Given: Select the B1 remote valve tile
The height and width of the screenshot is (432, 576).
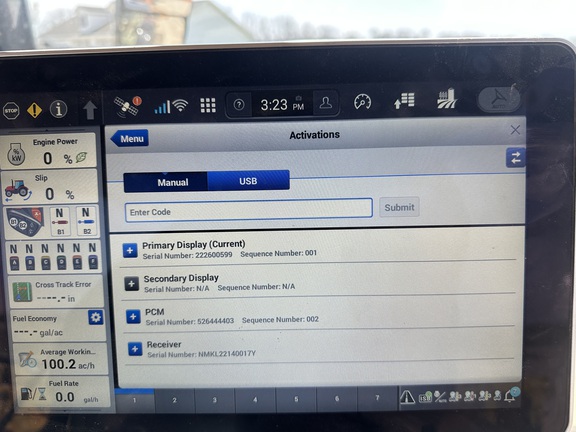Looking at the screenshot, I should (x=60, y=221).
